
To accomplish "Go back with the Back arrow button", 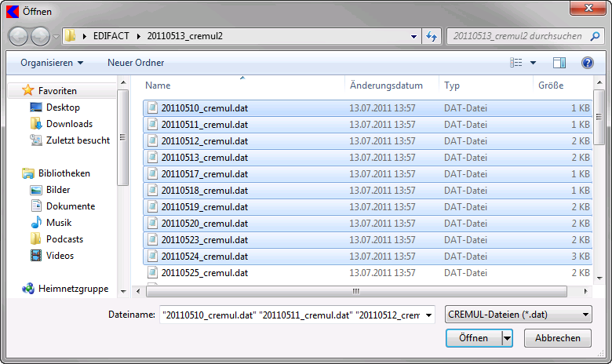I will 18,36.
